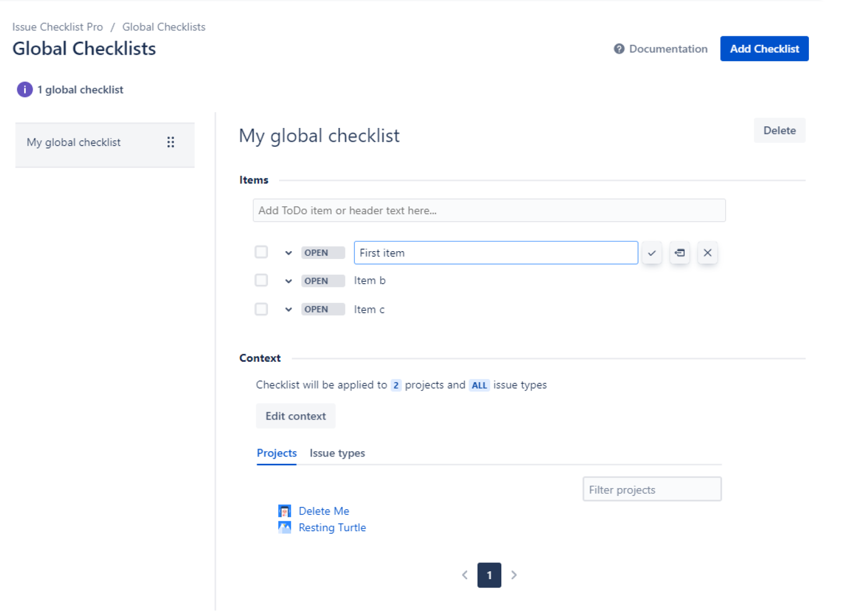Viewport: 842px width, 616px height.
Task: Click the My global checklist title heading
Action: pos(319,136)
